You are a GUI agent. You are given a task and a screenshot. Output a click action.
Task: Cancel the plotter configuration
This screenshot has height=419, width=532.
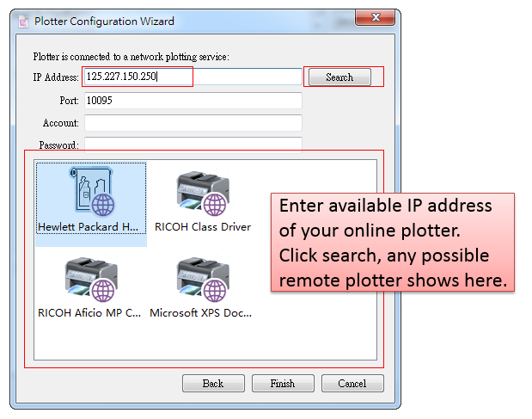tap(352, 384)
